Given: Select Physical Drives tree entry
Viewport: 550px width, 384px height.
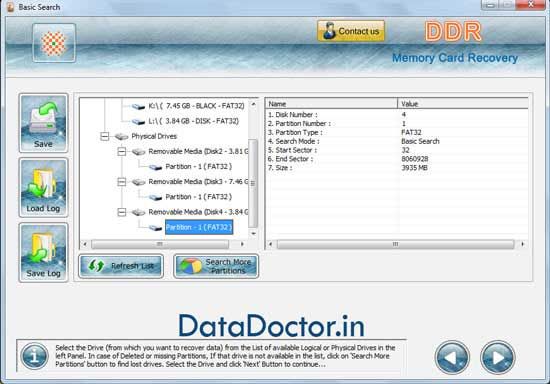Looking at the screenshot, I should click(x=154, y=136).
